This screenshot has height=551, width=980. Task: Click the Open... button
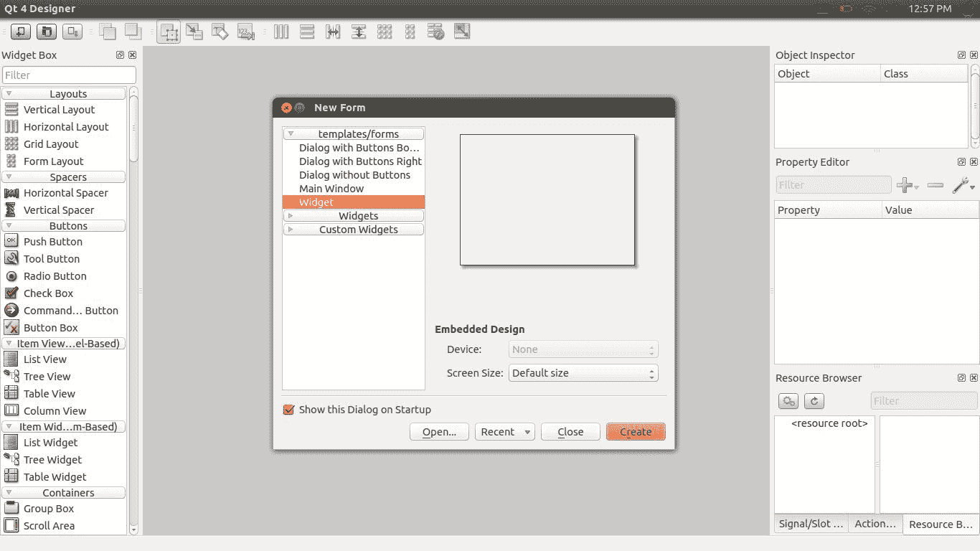(x=439, y=432)
